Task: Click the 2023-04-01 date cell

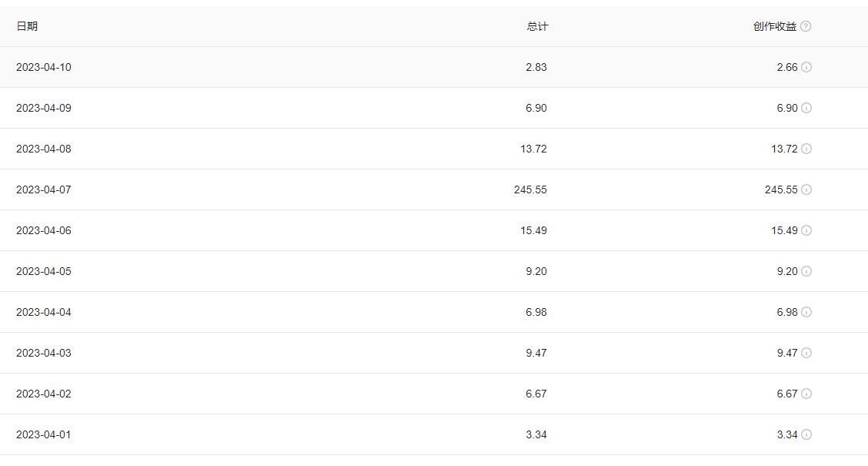Action: pos(43,434)
